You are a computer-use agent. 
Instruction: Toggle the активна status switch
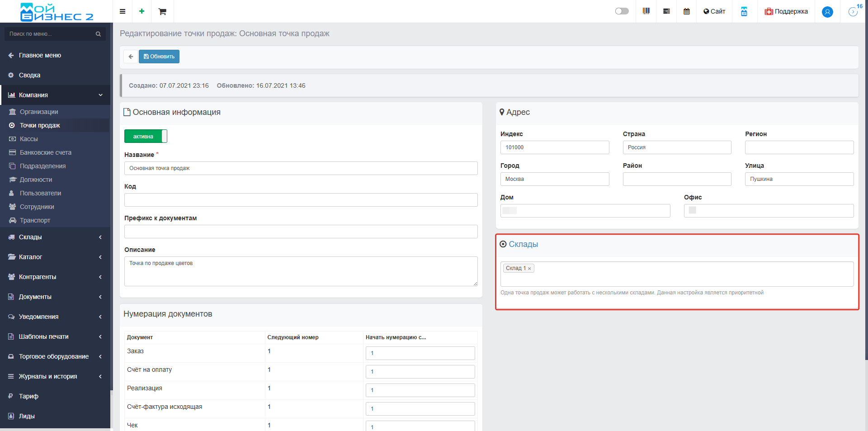146,136
